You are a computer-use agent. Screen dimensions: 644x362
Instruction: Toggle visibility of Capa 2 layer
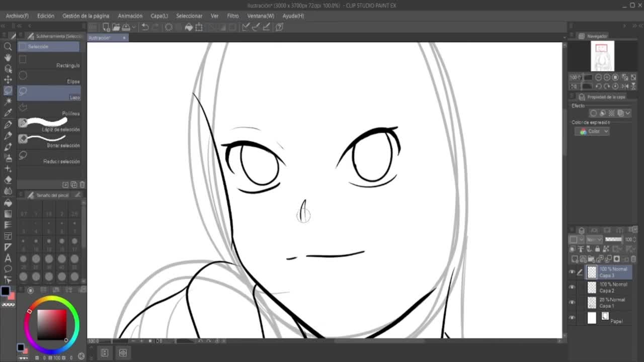point(572,287)
